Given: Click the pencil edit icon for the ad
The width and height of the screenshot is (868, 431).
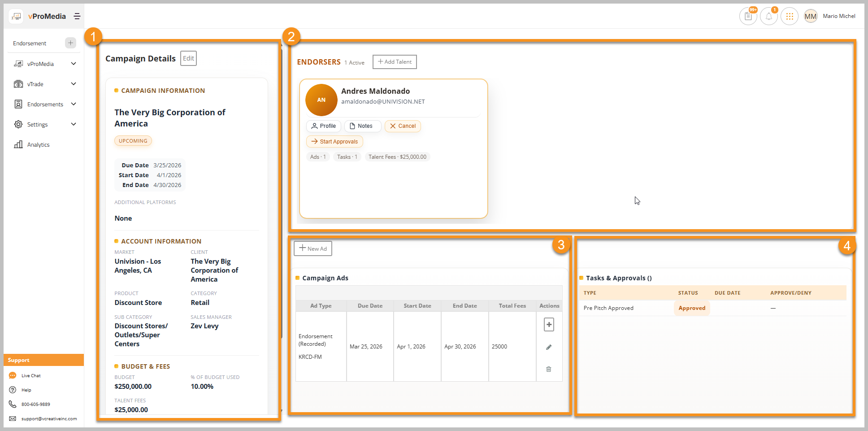Looking at the screenshot, I should (x=549, y=347).
